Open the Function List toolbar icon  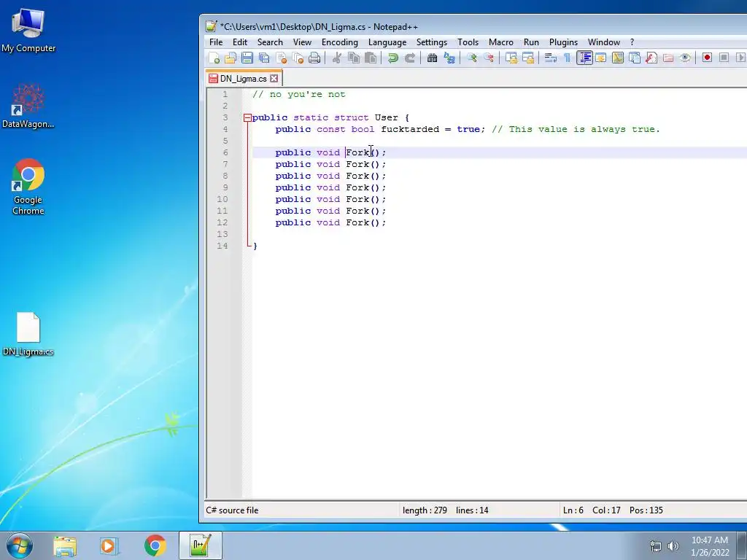[x=651, y=58]
